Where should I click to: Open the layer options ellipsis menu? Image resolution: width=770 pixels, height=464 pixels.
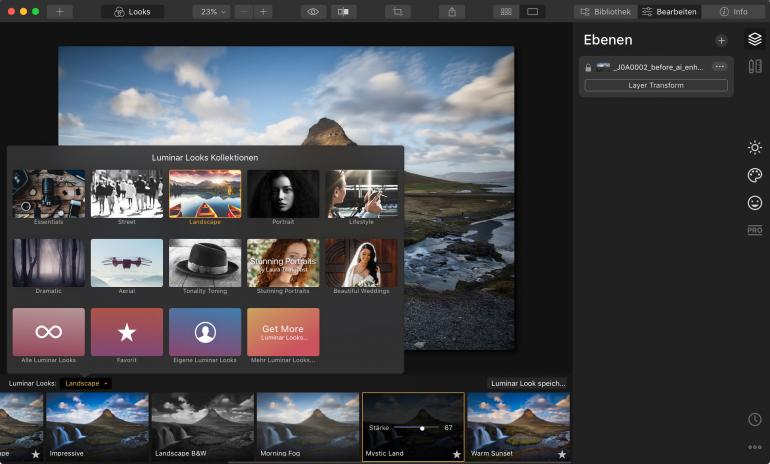719,67
